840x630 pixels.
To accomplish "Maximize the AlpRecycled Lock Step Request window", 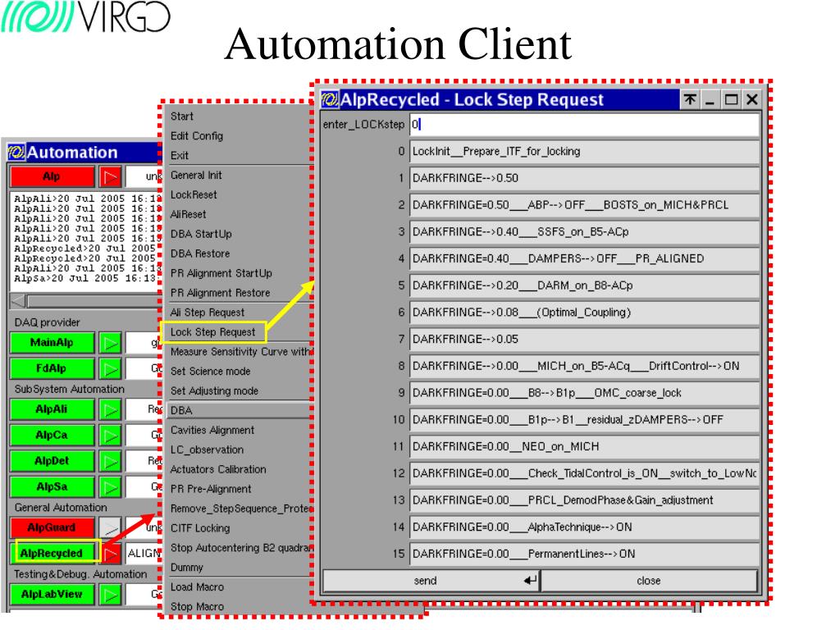I will click(731, 99).
